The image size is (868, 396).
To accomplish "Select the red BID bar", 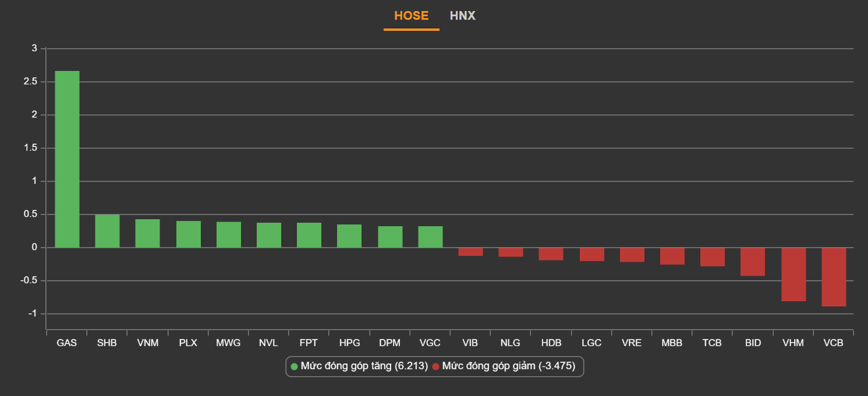I will [x=752, y=262].
